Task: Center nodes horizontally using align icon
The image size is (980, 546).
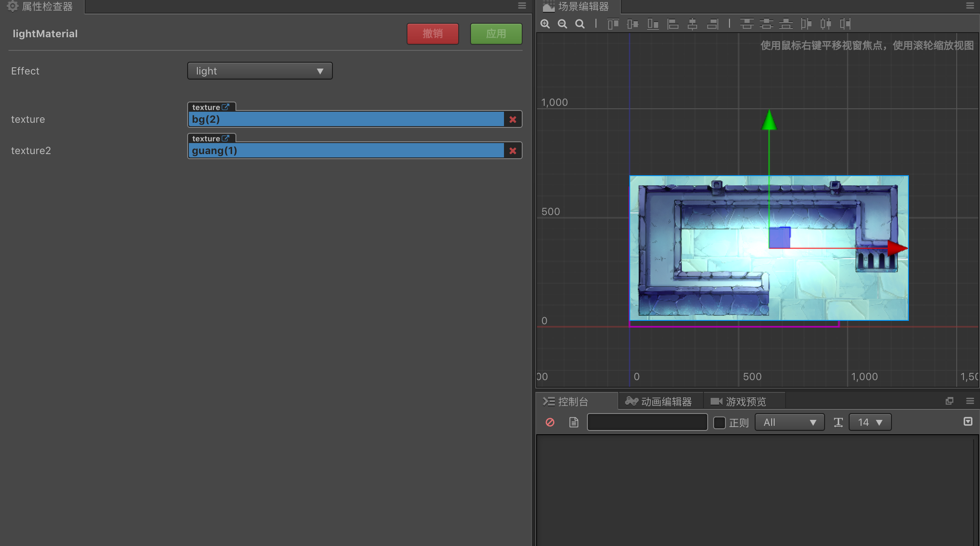Action: coord(692,24)
